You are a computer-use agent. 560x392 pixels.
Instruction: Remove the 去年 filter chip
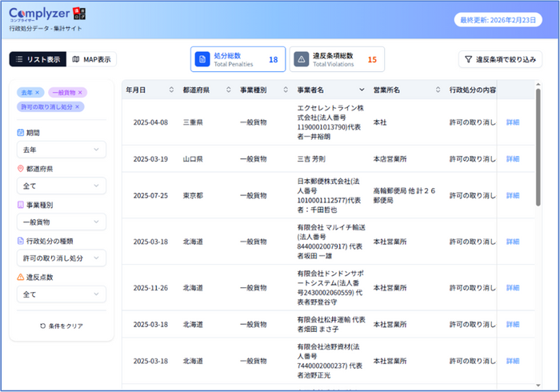coord(37,93)
